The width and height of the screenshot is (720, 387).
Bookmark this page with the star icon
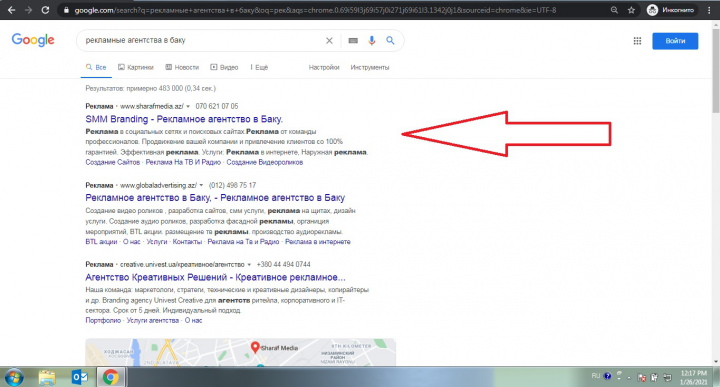(x=631, y=10)
